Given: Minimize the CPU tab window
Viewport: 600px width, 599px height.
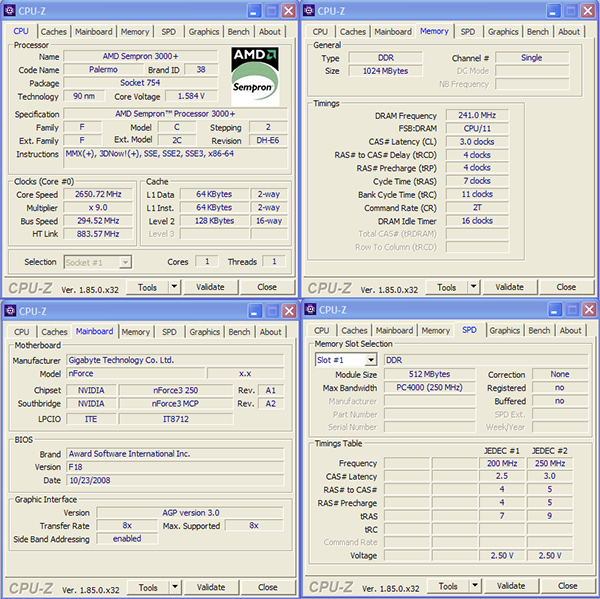Looking at the screenshot, I should click(254, 11).
